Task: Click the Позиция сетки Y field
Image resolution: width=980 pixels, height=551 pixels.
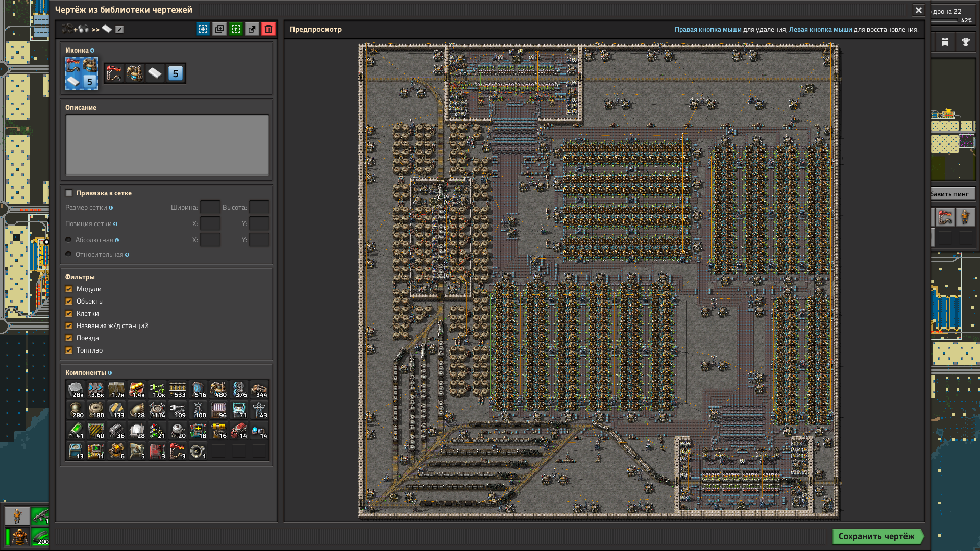Action: pos(259,224)
